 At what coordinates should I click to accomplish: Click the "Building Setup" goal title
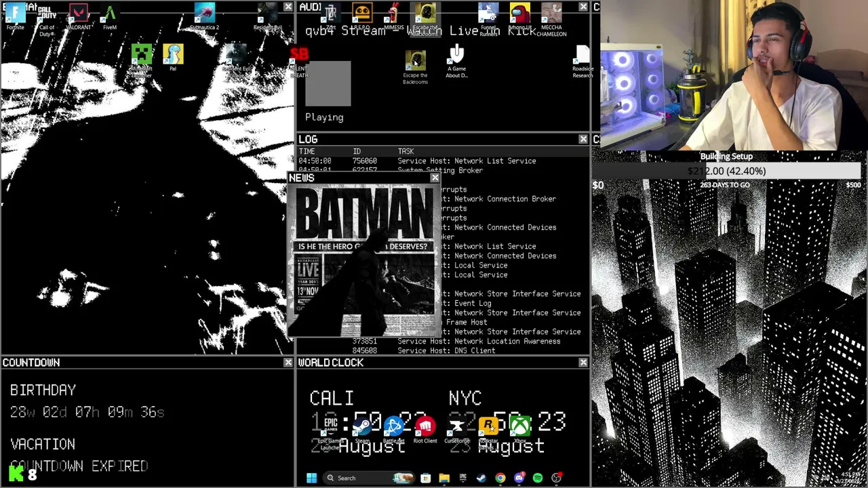pyautogui.click(x=726, y=157)
